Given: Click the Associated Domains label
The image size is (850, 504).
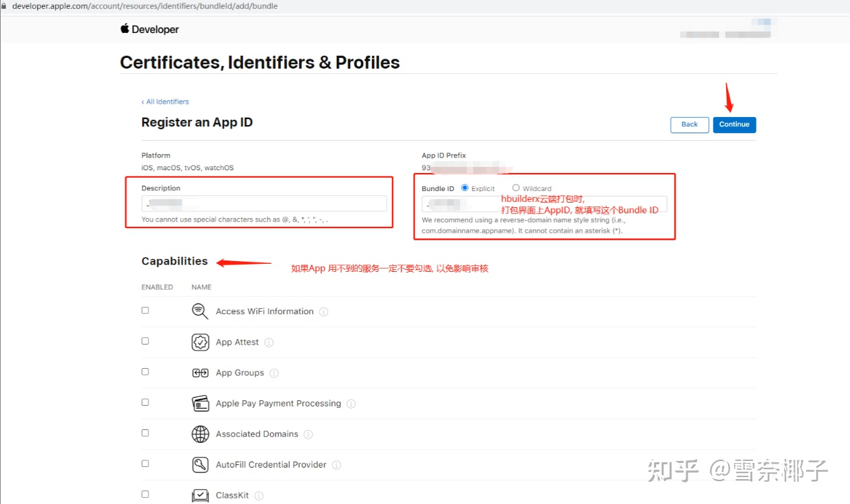Looking at the screenshot, I should pyautogui.click(x=257, y=434).
